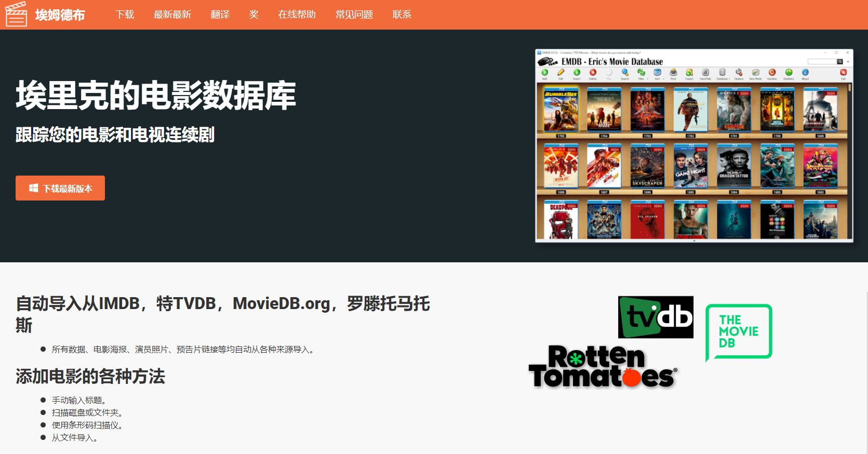Screen dimensions: 868x454
Task: Click the blue About icon in EMDB toolbar
Action: click(805, 73)
